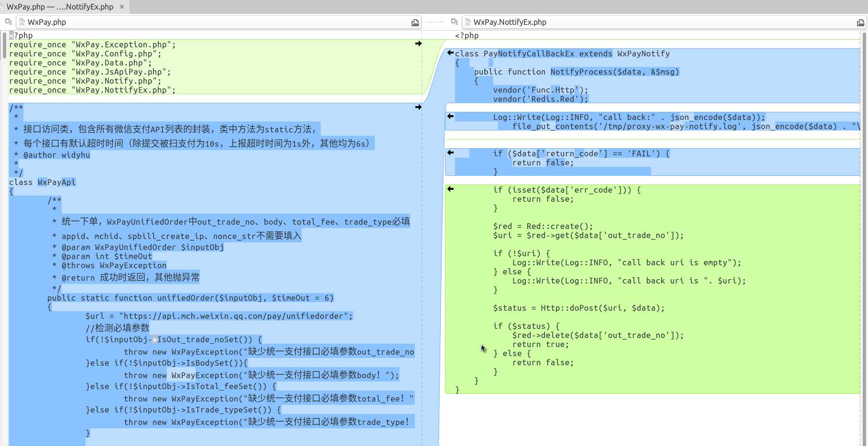Click the right pane file-status icon beside WxPay.NottifyEx.php
868x446 pixels.
point(454,22)
